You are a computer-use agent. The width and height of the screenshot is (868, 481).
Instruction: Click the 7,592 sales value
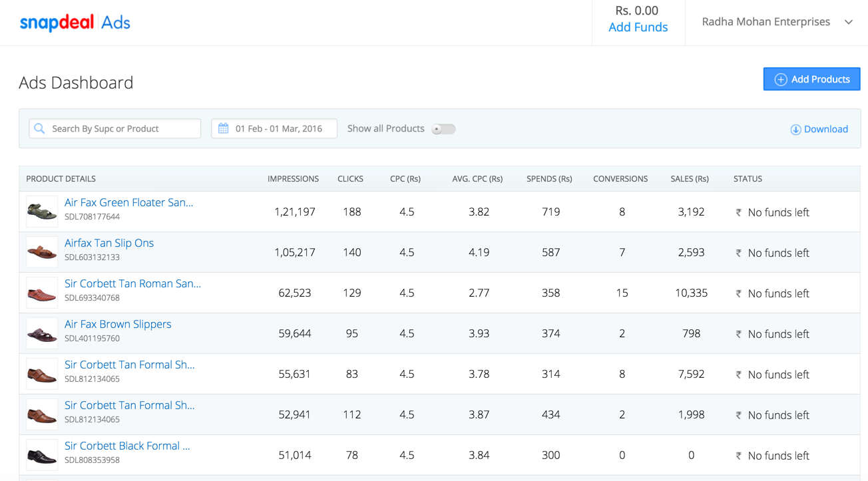coord(691,375)
